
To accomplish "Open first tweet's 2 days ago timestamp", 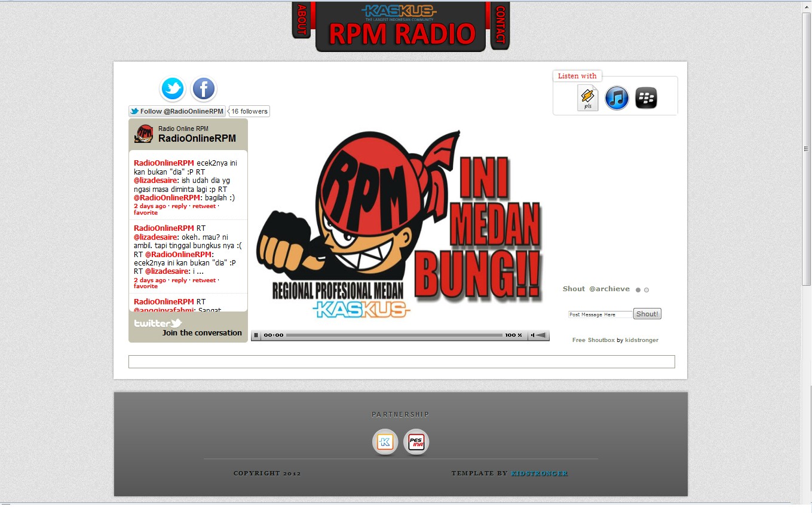I will (x=150, y=206).
